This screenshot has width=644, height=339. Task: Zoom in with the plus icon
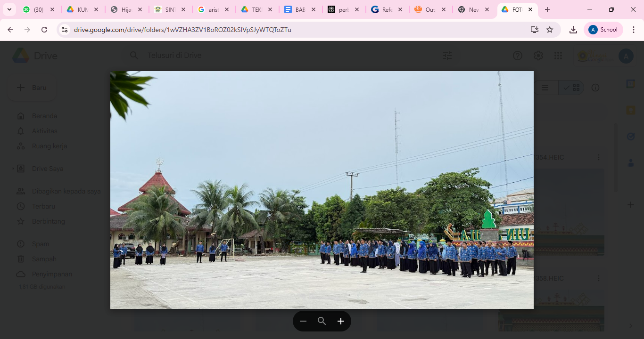pyautogui.click(x=341, y=321)
